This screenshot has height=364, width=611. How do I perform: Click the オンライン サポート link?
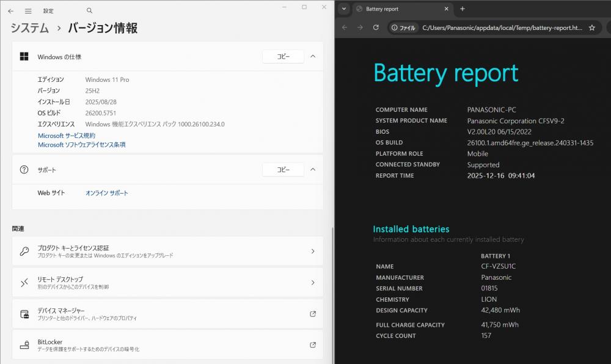pyautogui.click(x=107, y=193)
